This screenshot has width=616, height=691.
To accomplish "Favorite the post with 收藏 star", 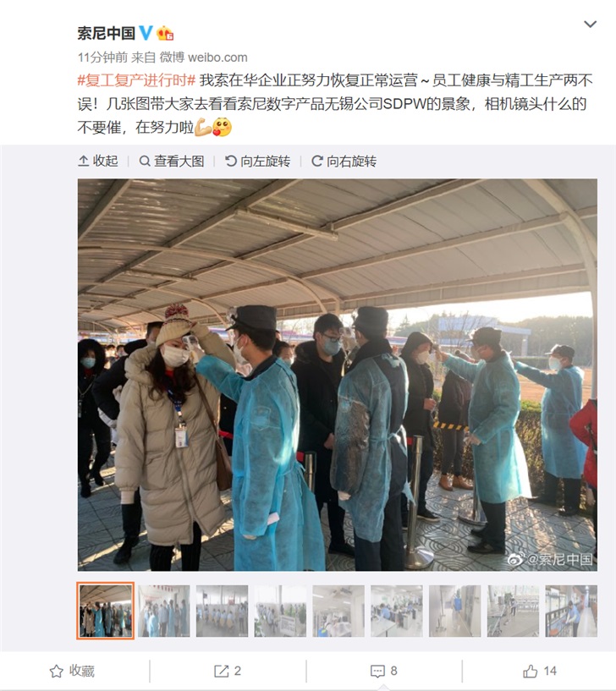I will [x=72, y=672].
